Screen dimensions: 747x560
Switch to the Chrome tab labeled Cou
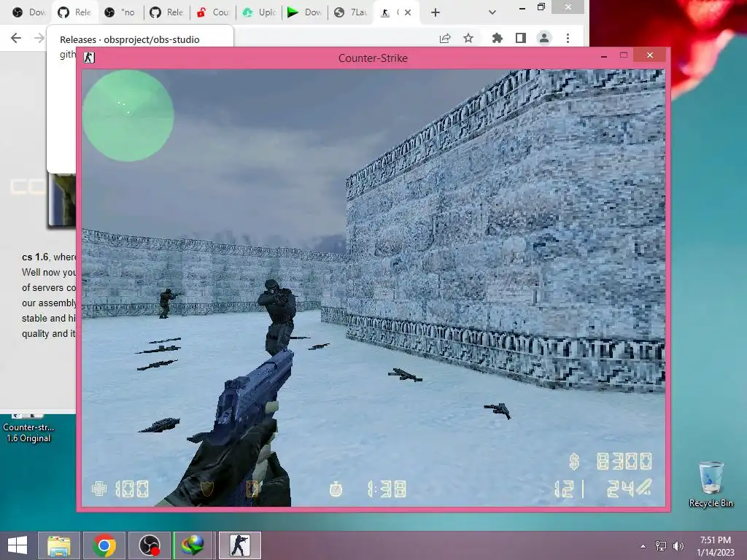(213, 12)
